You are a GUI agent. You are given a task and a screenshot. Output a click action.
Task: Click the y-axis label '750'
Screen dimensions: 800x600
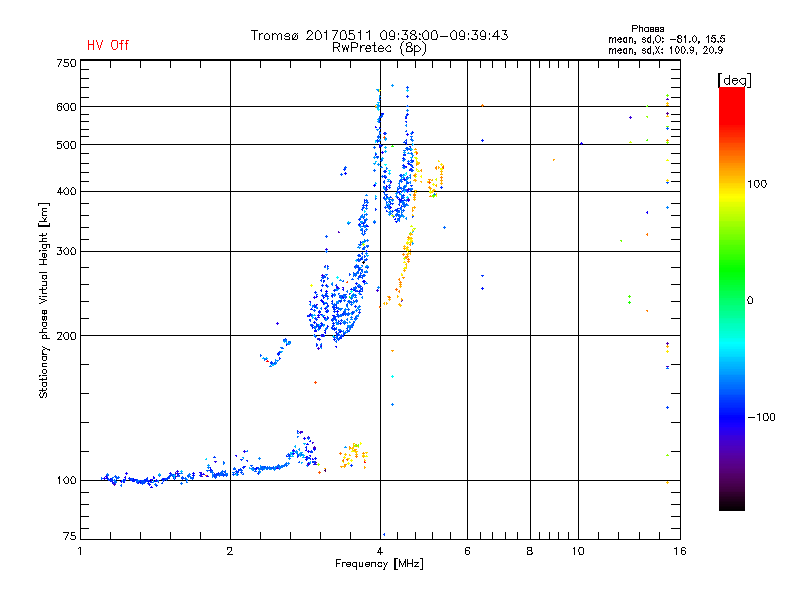click(x=66, y=63)
